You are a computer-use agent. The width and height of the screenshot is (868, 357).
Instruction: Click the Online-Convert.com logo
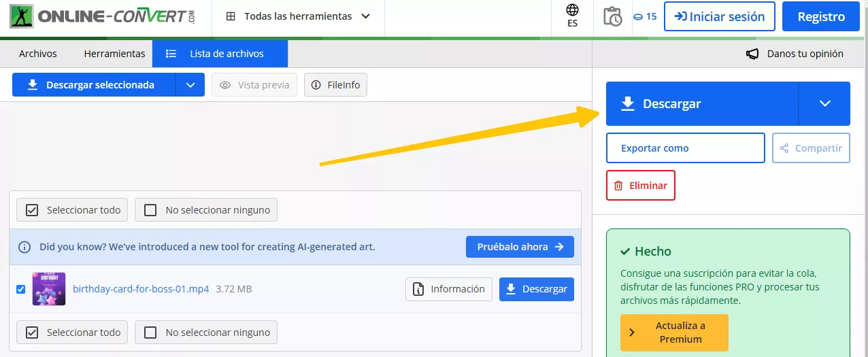click(102, 16)
